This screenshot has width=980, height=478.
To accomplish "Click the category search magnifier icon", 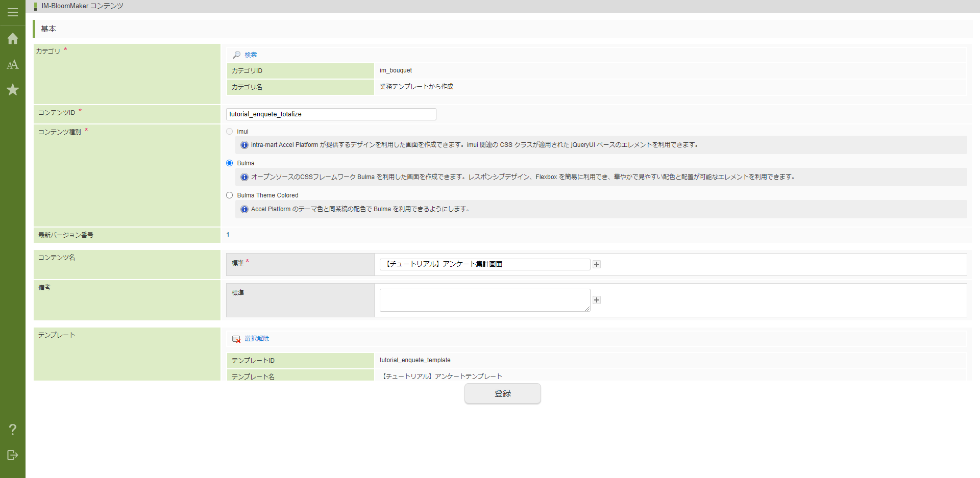I will coord(237,55).
